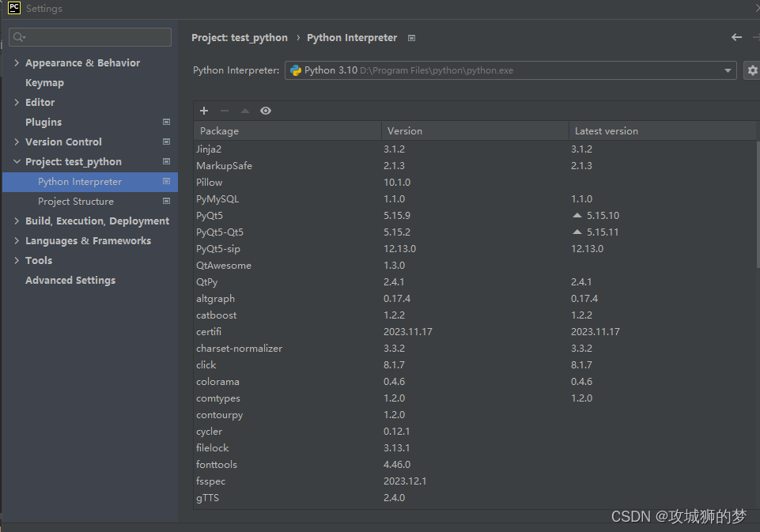Select the cycler package row

pos(475,432)
